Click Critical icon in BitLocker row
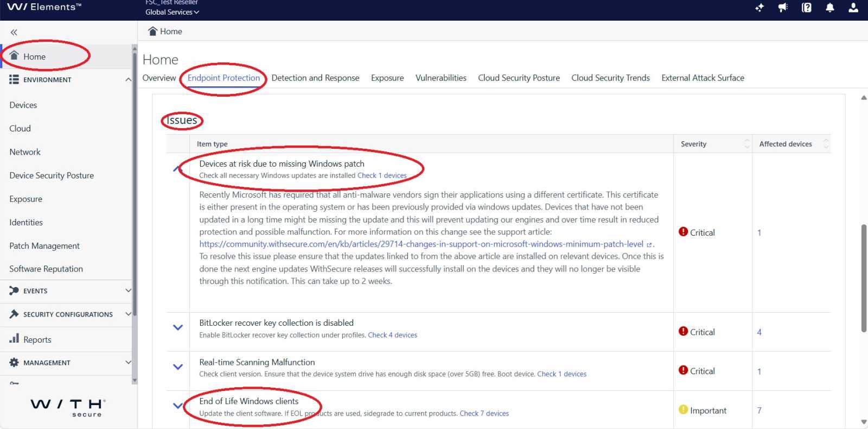The image size is (868, 429). pyautogui.click(x=684, y=331)
